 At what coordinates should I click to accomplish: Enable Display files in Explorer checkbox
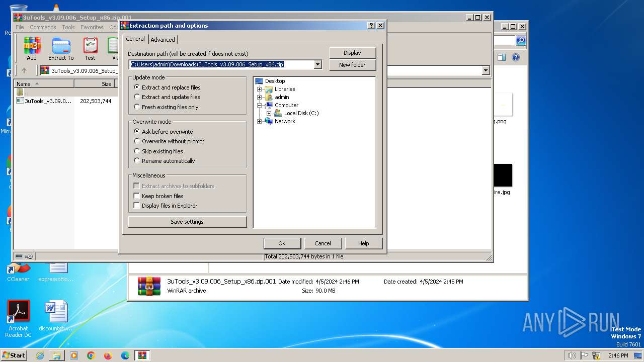point(136,206)
